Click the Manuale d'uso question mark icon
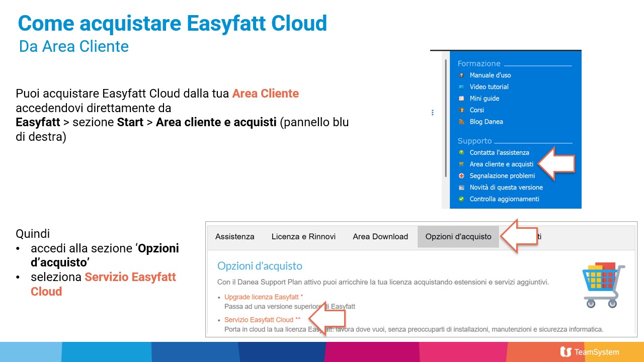The width and height of the screenshot is (644, 362). (x=461, y=75)
